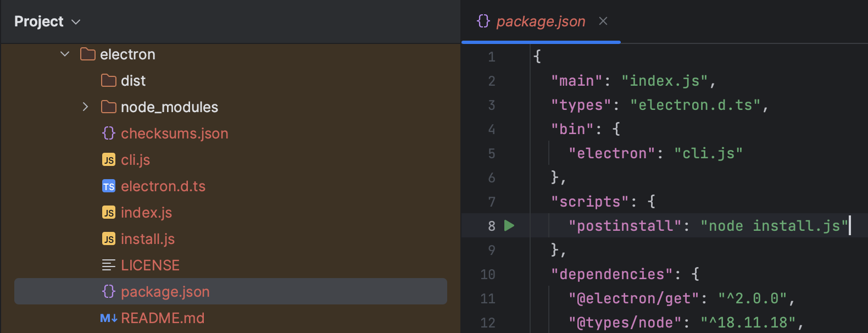Click the "index.js" value on line 2
This screenshot has height=333, width=868.
click(x=665, y=81)
